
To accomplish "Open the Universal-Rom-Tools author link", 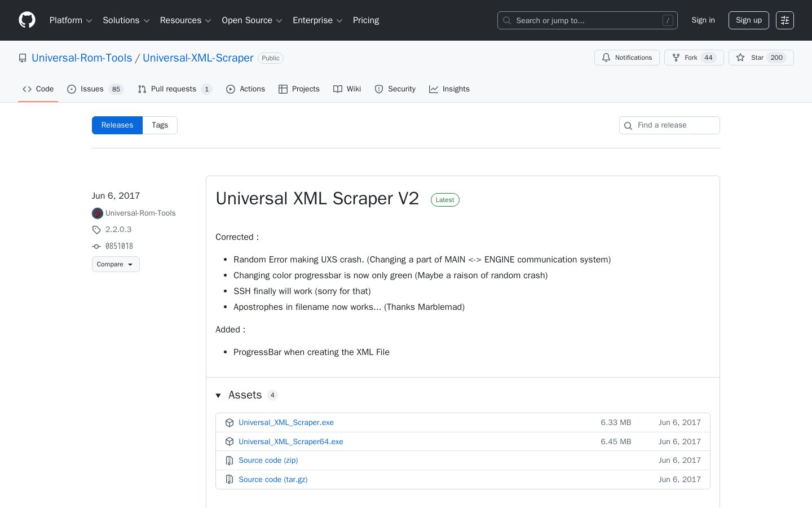I will (140, 213).
